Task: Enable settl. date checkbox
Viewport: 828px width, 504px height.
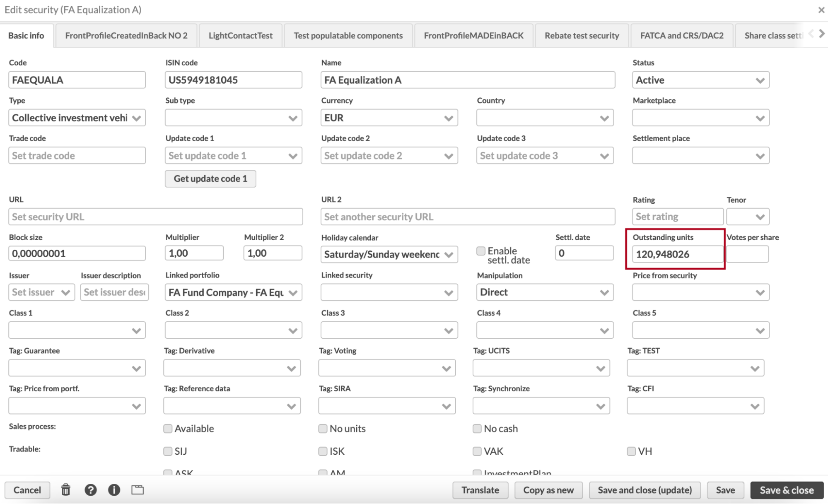Action: (480, 251)
